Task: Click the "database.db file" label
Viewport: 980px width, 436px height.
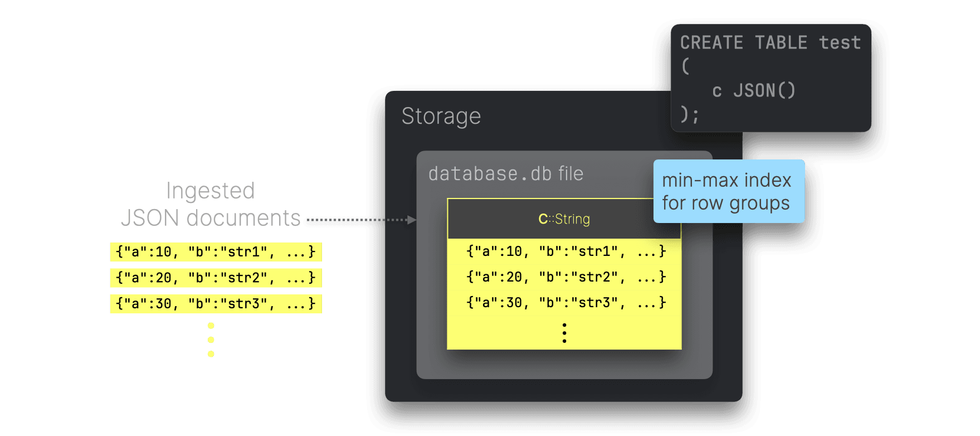Action: pos(505,174)
